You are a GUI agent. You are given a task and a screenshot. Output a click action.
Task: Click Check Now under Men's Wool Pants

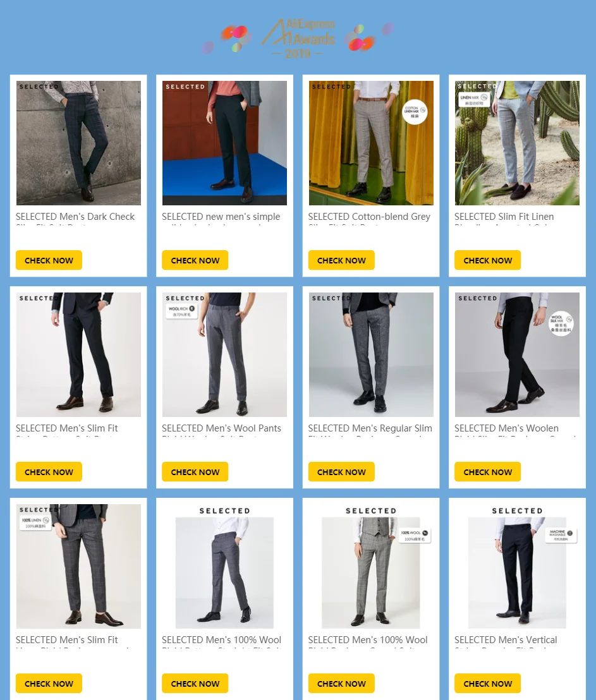click(195, 472)
